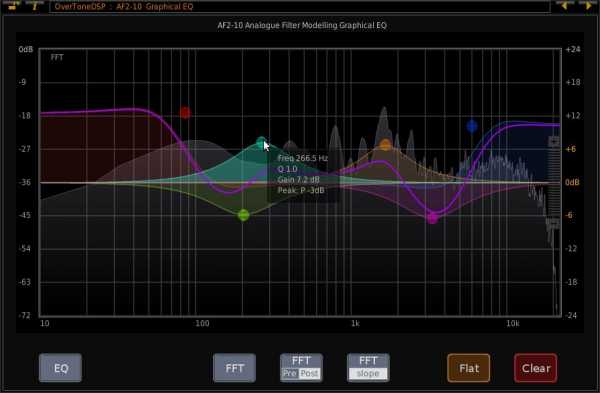Toggle the FFT analyzer button
This screenshot has height=393, width=600.
[x=234, y=368]
